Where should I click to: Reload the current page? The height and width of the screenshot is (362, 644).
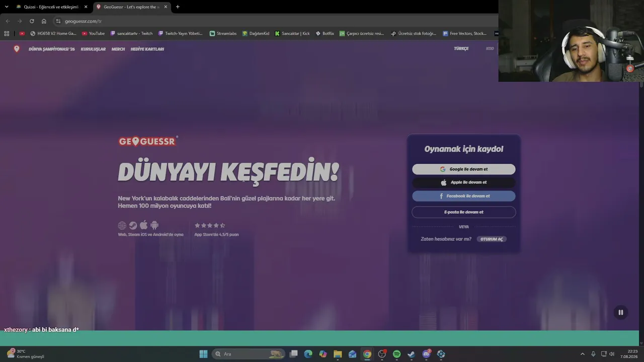(32, 21)
